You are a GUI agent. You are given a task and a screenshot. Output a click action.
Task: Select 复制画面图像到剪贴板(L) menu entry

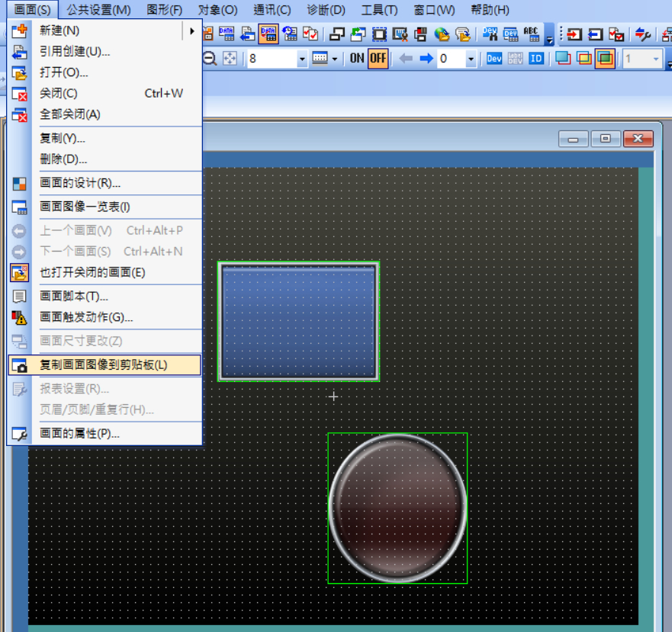coord(104,365)
